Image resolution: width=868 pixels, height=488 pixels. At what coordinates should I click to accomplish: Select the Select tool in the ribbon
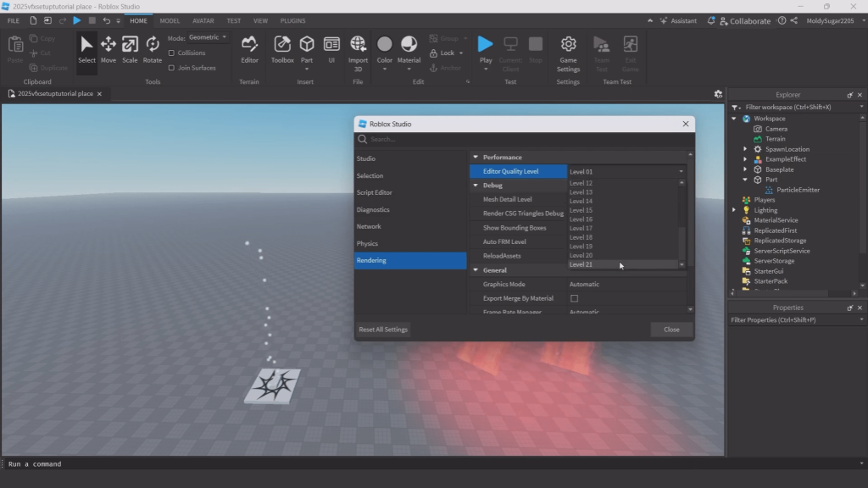[86, 50]
